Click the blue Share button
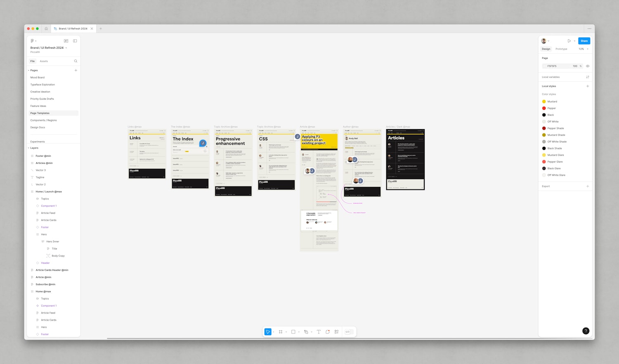 pyautogui.click(x=584, y=41)
